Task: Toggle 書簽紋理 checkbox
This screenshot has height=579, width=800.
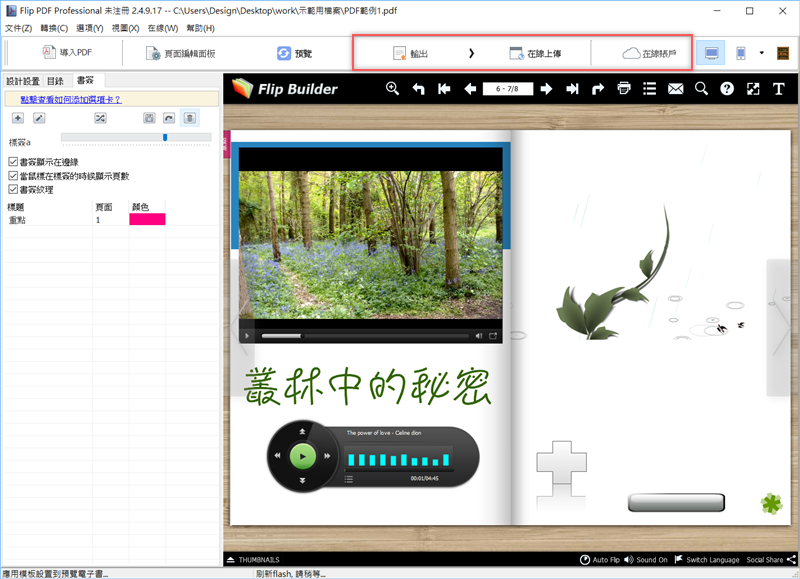Action: pyautogui.click(x=13, y=189)
